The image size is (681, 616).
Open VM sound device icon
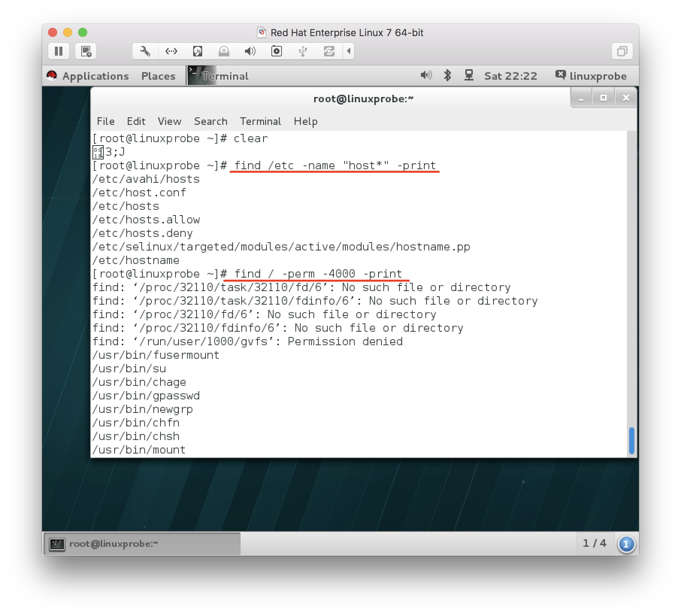pyautogui.click(x=250, y=51)
